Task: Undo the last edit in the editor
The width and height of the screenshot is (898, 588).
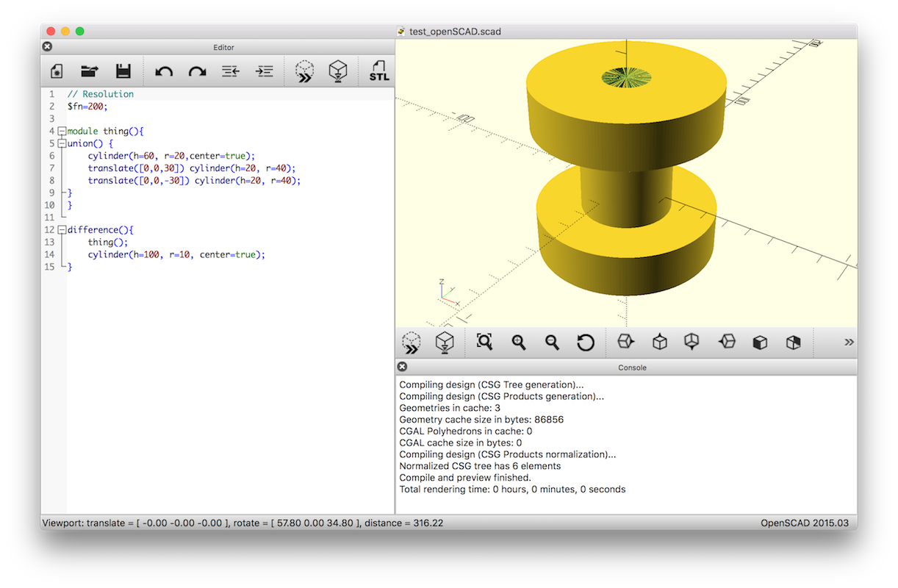Action: pyautogui.click(x=164, y=71)
